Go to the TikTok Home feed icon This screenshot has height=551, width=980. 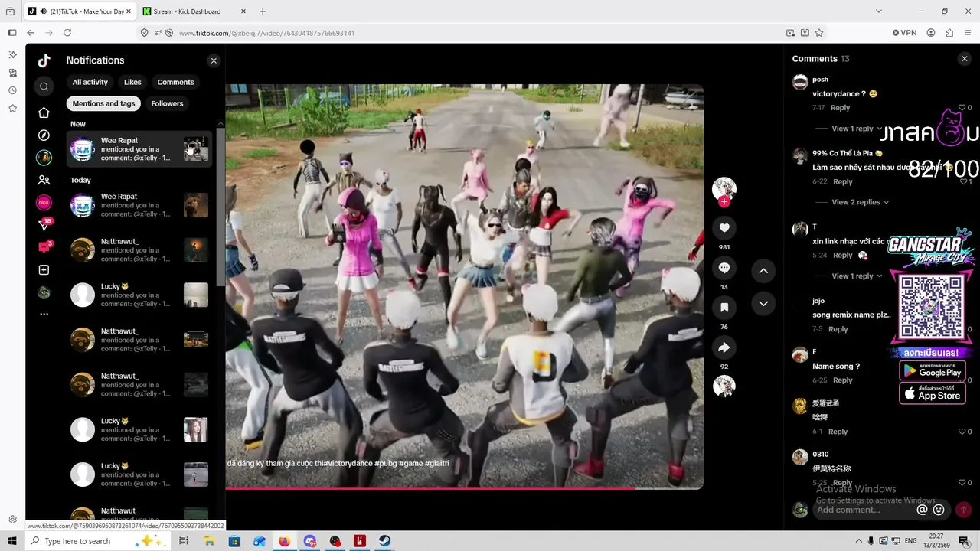tap(44, 113)
